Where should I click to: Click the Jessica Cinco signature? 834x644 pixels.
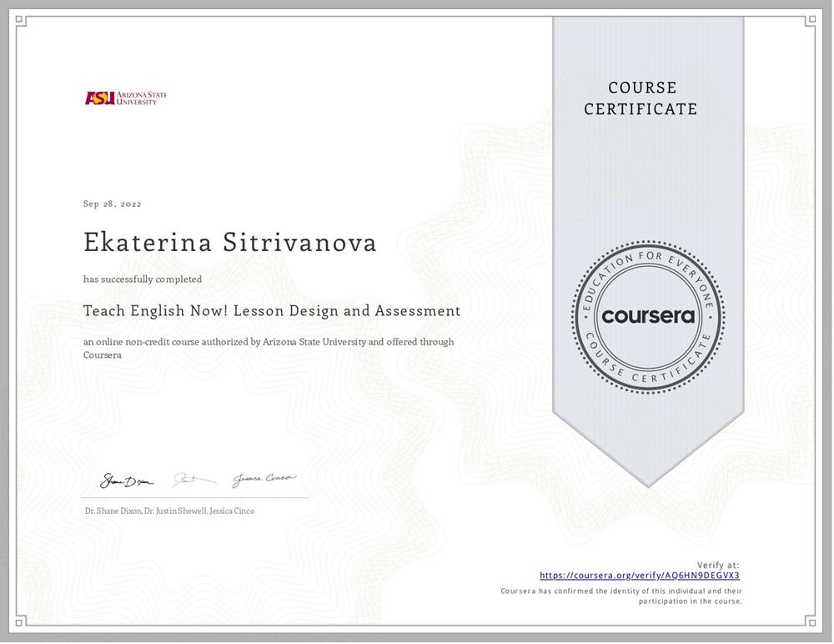[x=264, y=480]
